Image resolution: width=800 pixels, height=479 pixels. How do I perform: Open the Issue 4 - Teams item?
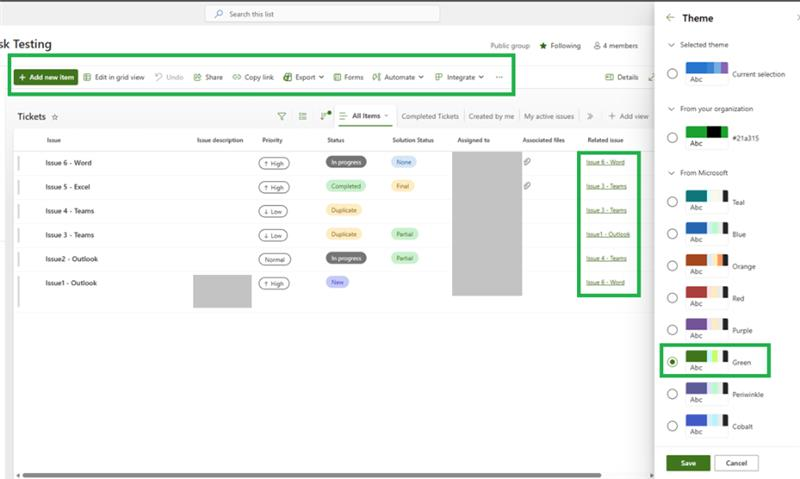69,211
